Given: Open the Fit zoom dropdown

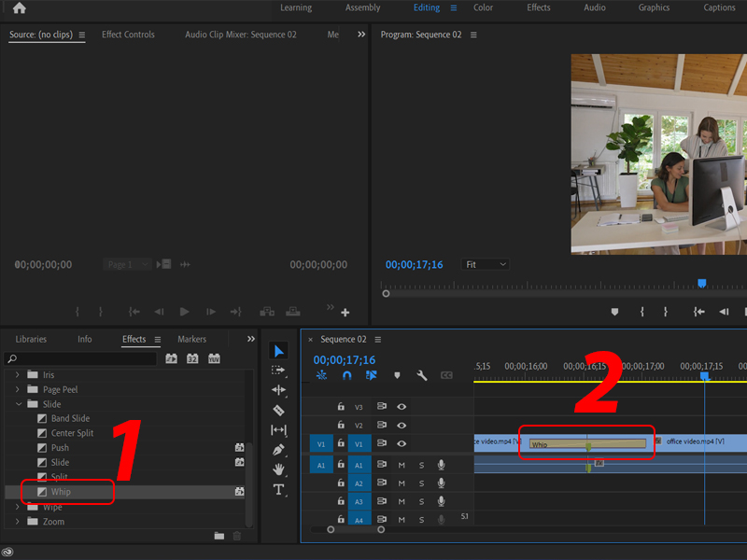Looking at the screenshot, I should coord(485,264).
